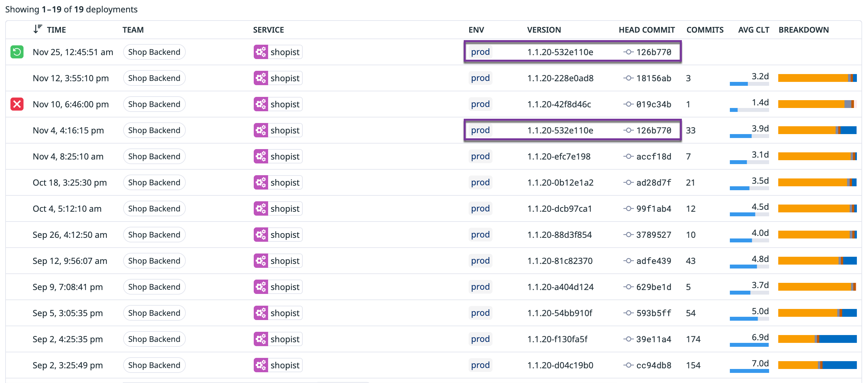Viewport: 868px width, 383px height.
Task: Click the green rollback icon on Nov 25 row
Action: (x=17, y=52)
